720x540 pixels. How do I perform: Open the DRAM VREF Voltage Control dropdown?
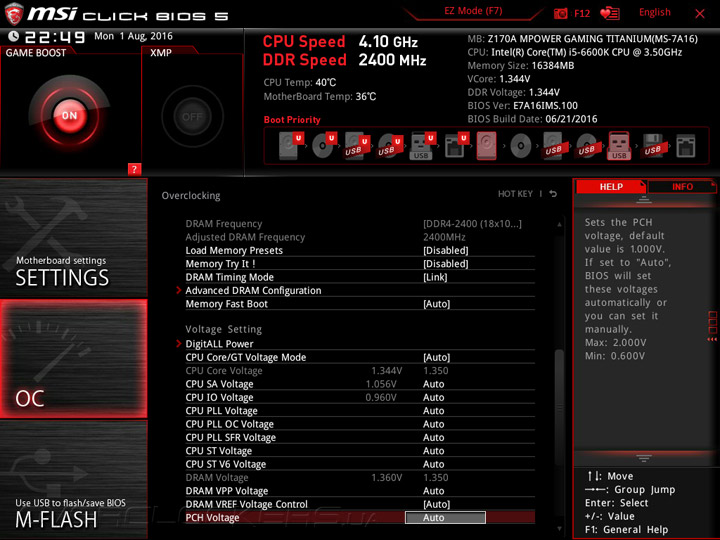point(436,504)
